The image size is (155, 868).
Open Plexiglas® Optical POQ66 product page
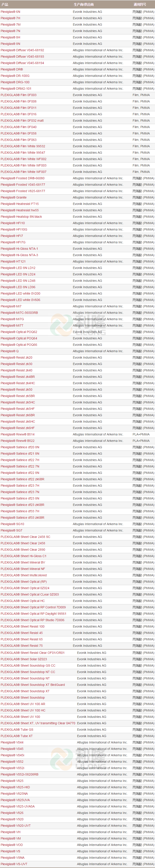coord(19,345)
